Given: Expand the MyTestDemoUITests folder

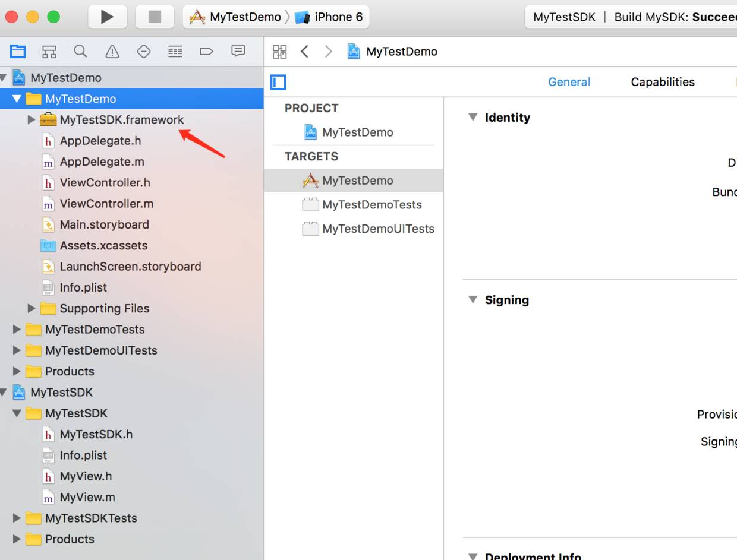Looking at the screenshot, I should [17, 350].
